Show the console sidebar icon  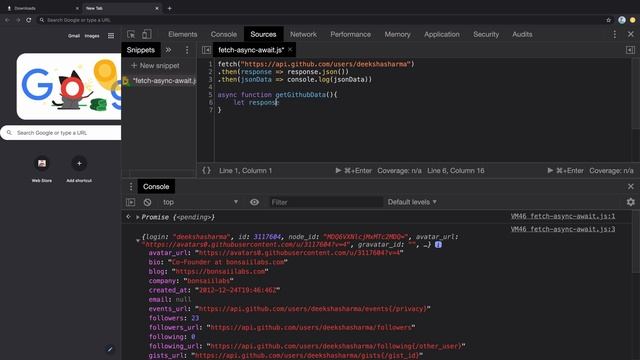[131, 202]
